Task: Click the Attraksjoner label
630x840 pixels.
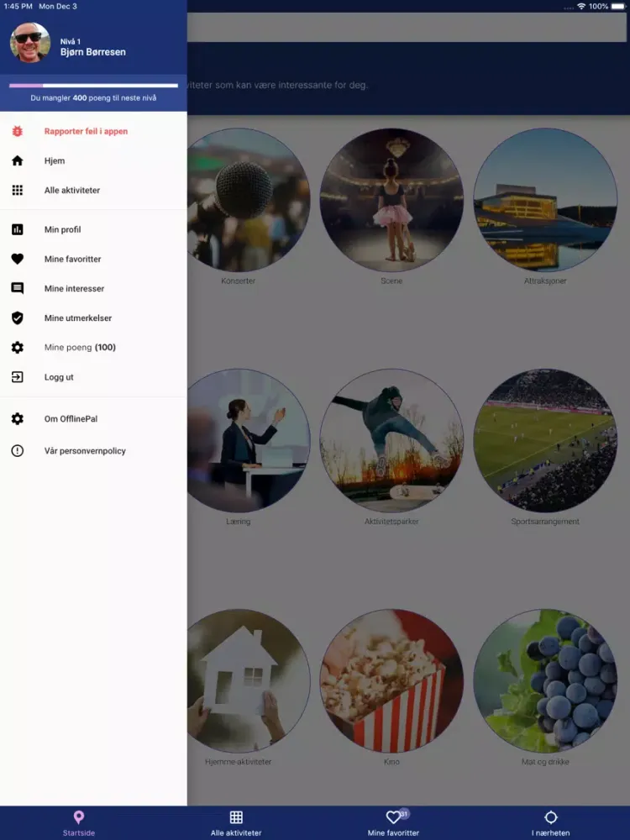Action: tap(545, 281)
